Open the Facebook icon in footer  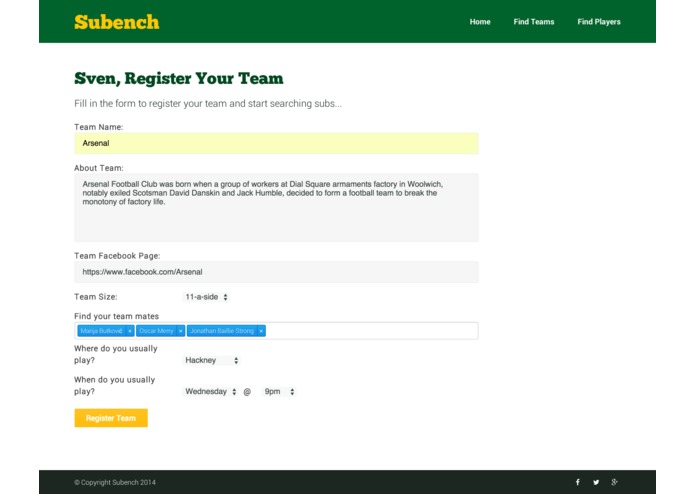click(578, 482)
